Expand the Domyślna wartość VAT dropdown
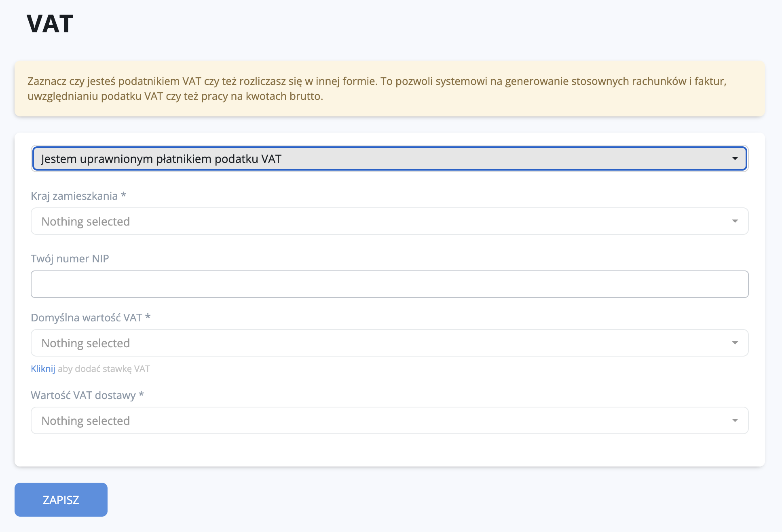Screen dimensions: 782x532 [x=389, y=343]
